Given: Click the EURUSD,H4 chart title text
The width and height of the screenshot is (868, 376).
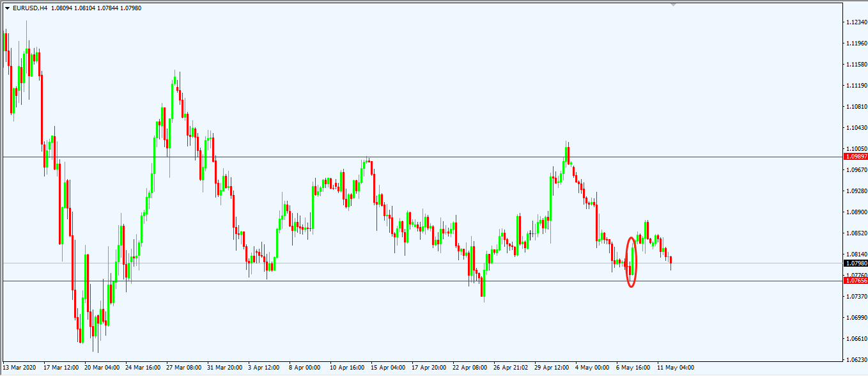Looking at the screenshot, I should (29, 8).
